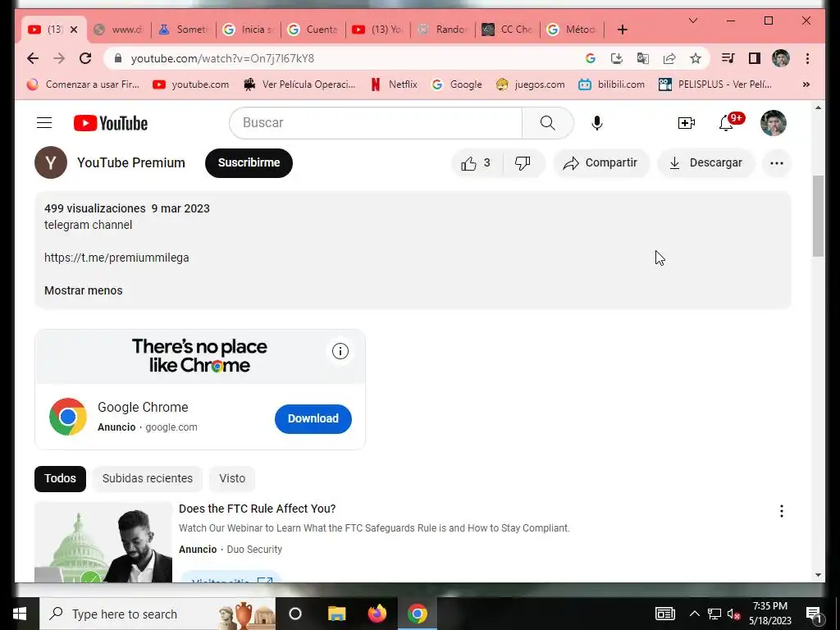Select the Visto filter chip
Screen dimensions: 840x630
pyautogui.click(x=232, y=478)
